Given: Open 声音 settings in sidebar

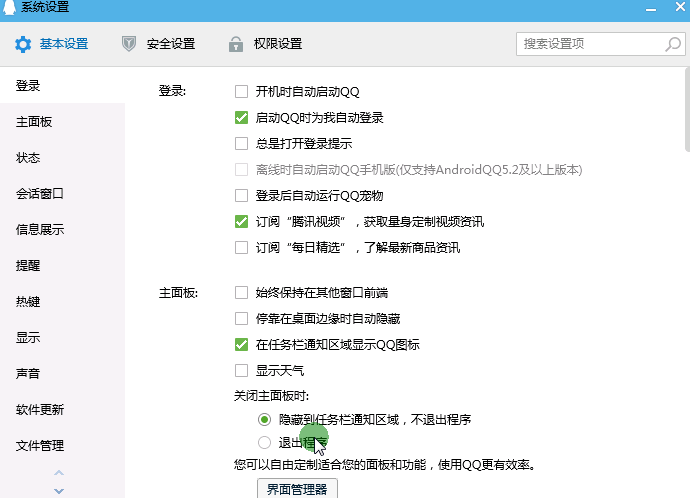Looking at the screenshot, I should (x=62, y=374).
